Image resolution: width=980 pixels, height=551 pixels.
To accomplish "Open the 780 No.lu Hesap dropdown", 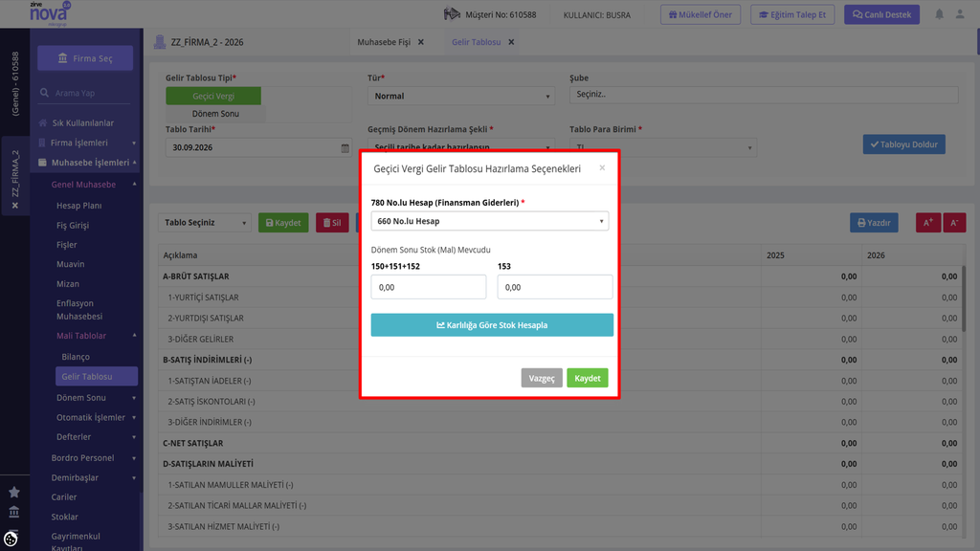I will click(489, 221).
